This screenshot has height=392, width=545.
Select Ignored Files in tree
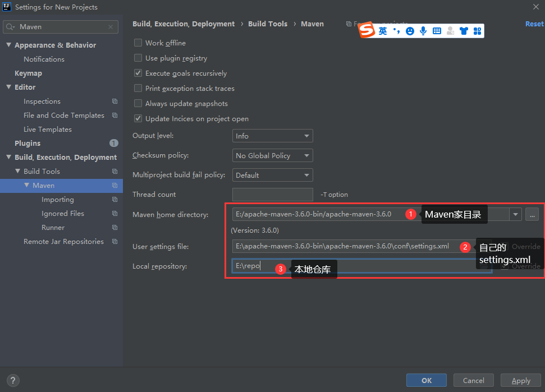[62, 214]
